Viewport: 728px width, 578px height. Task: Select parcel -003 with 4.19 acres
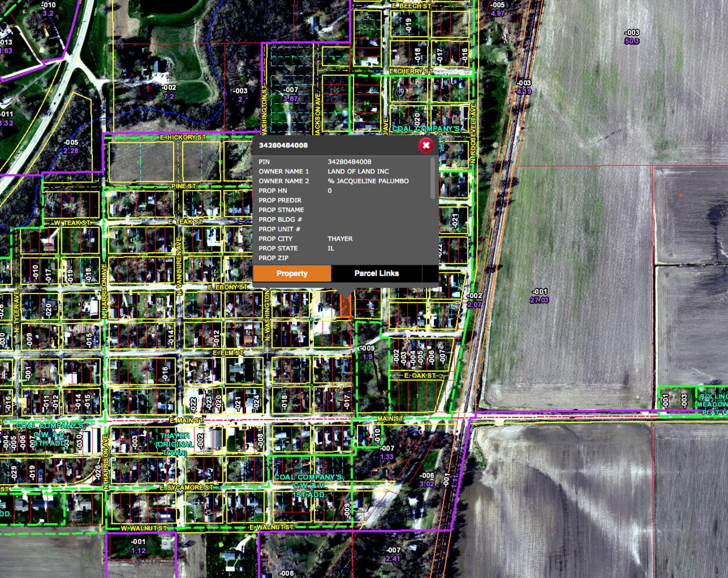(x=524, y=87)
